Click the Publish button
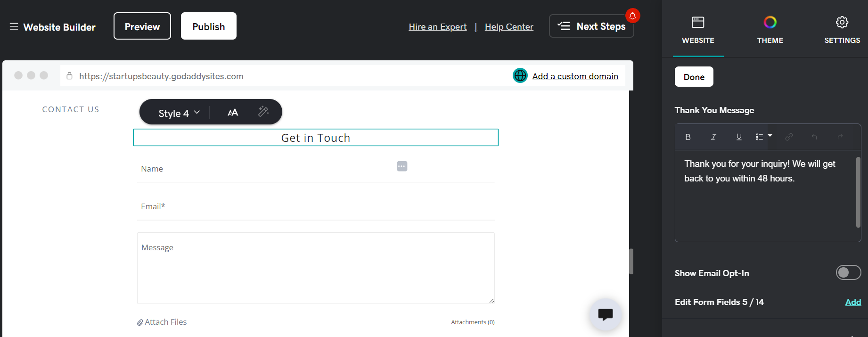This screenshot has height=337, width=868. (209, 26)
